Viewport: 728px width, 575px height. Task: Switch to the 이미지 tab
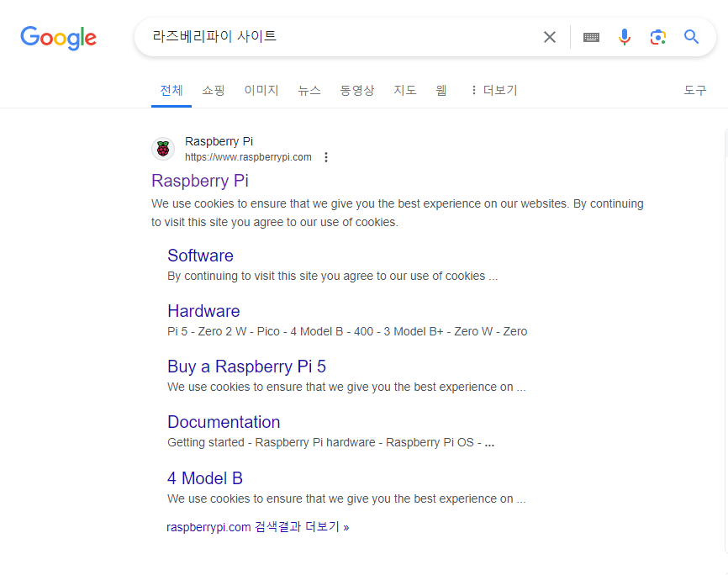[261, 90]
